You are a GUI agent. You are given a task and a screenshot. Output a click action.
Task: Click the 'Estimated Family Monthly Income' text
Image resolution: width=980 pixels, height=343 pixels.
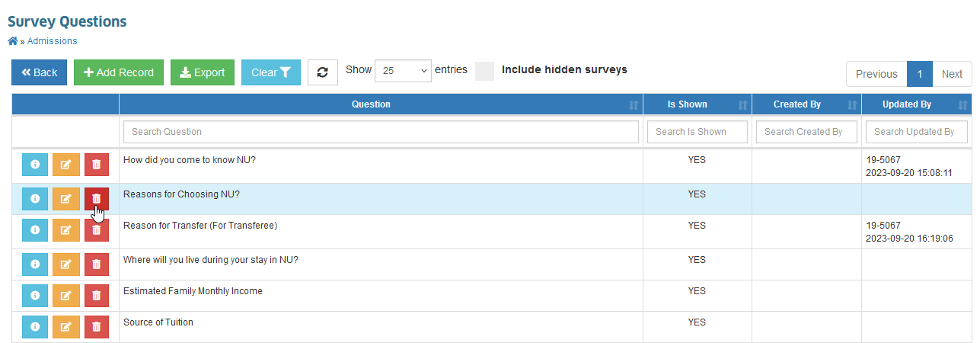pos(193,291)
